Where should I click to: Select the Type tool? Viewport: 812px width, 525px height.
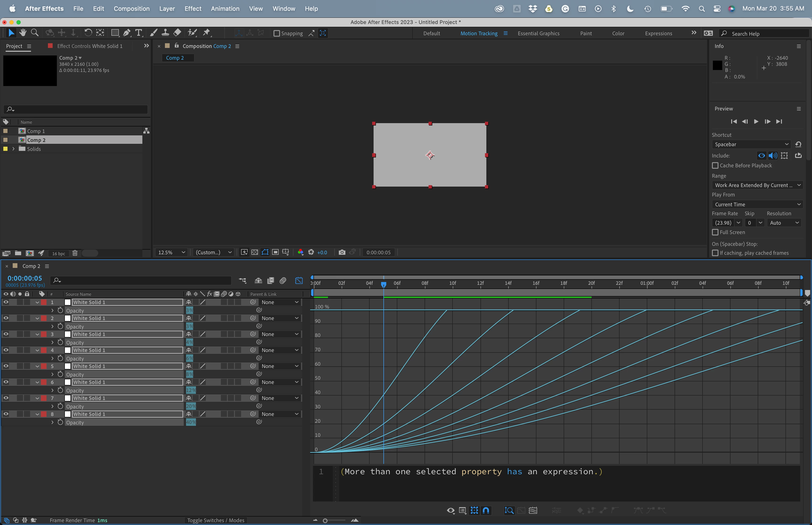[x=138, y=33]
